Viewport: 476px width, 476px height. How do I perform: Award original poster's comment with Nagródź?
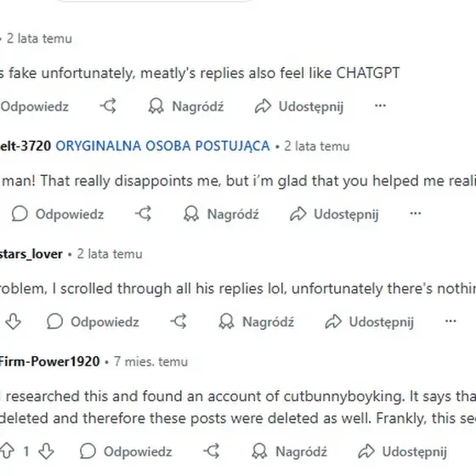point(221,213)
